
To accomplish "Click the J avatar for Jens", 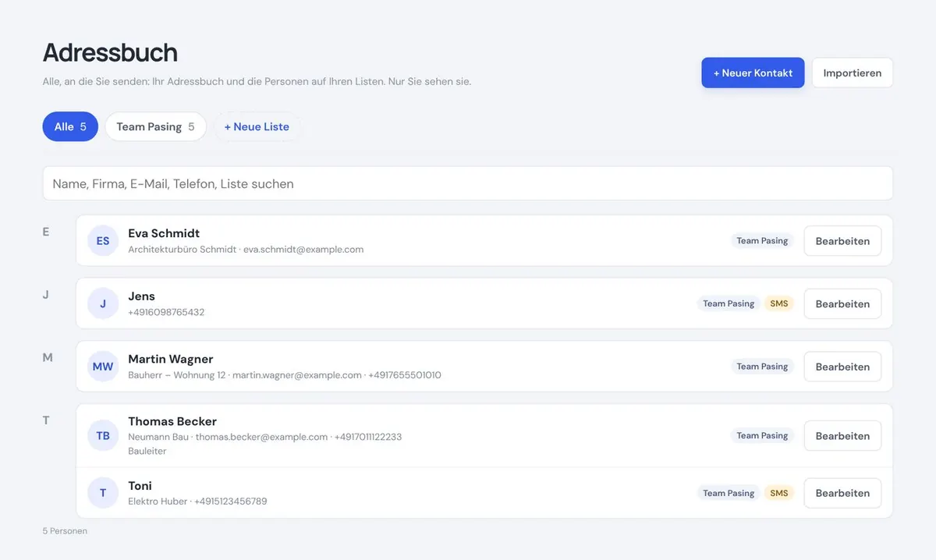I will click(x=103, y=303).
